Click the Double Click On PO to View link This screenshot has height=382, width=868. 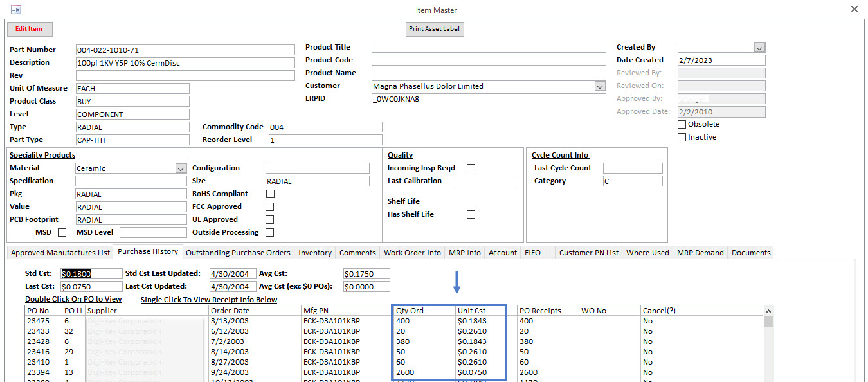point(73,299)
